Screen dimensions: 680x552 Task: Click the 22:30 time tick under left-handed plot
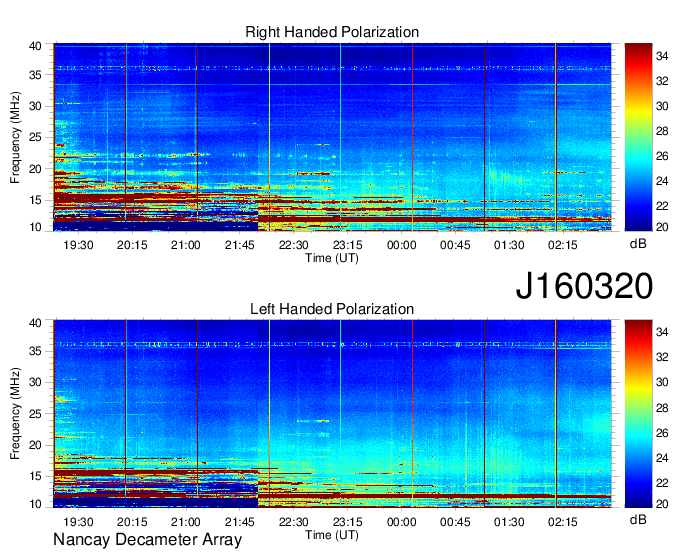pos(294,522)
